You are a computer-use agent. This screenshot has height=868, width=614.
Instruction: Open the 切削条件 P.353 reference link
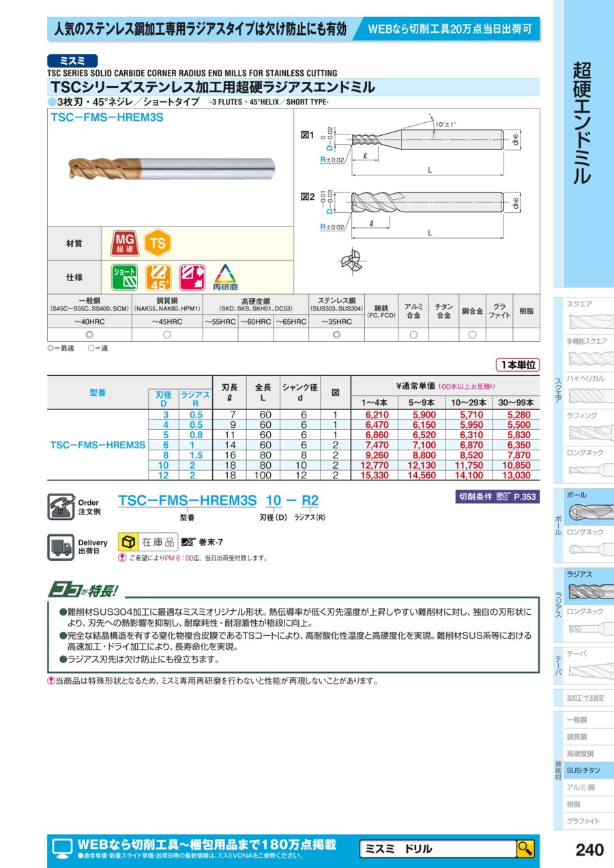497,497
